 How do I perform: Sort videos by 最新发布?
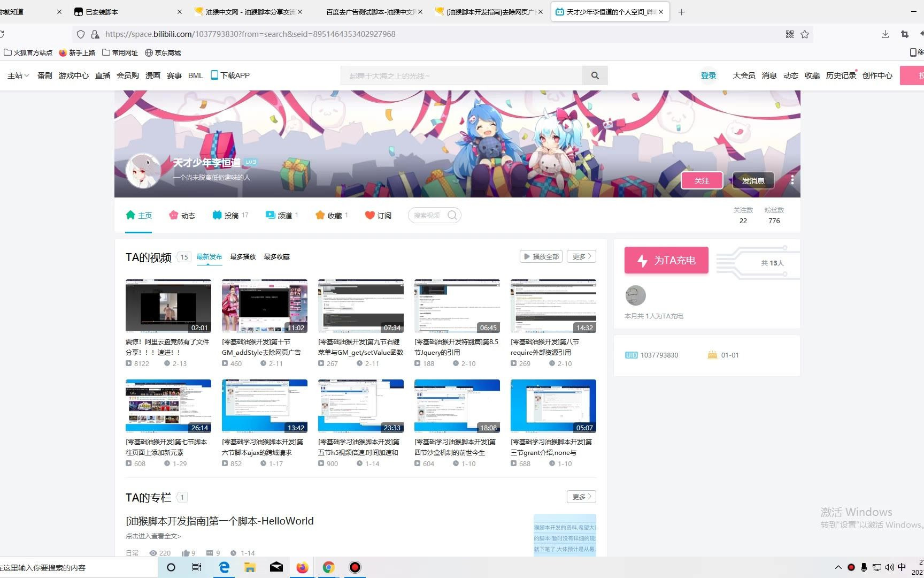pos(209,257)
